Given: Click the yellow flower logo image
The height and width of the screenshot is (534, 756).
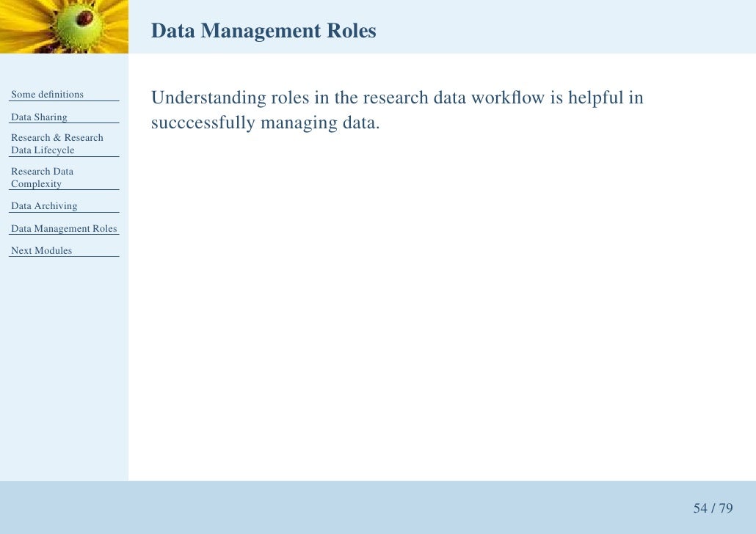Looking at the screenshot, I should pyautogui.click(x=64, y=26).
